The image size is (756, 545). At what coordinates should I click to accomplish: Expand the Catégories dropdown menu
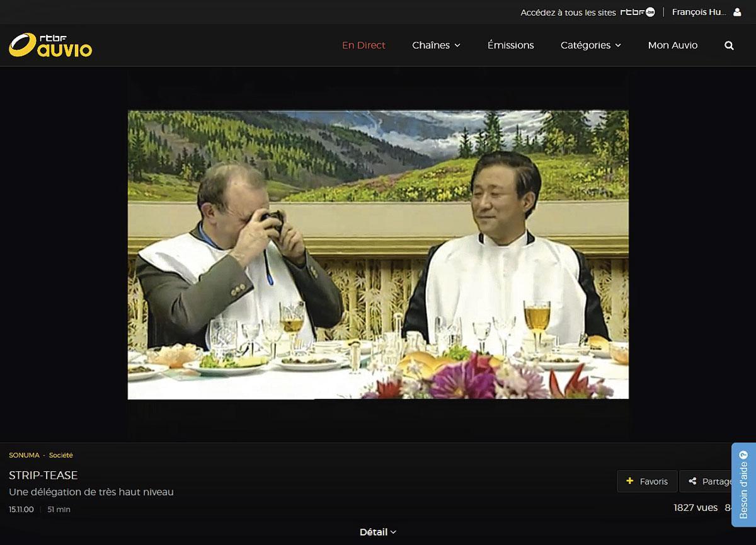(x=591, y=45)
